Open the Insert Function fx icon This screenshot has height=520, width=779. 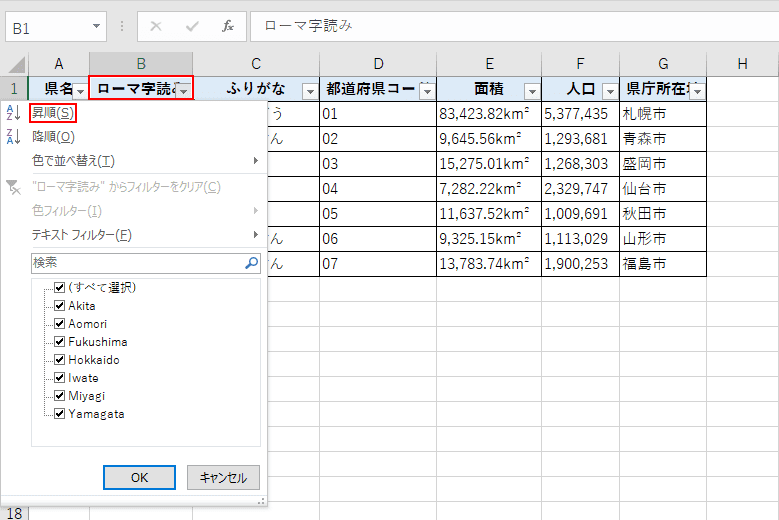tap(228, 26)
